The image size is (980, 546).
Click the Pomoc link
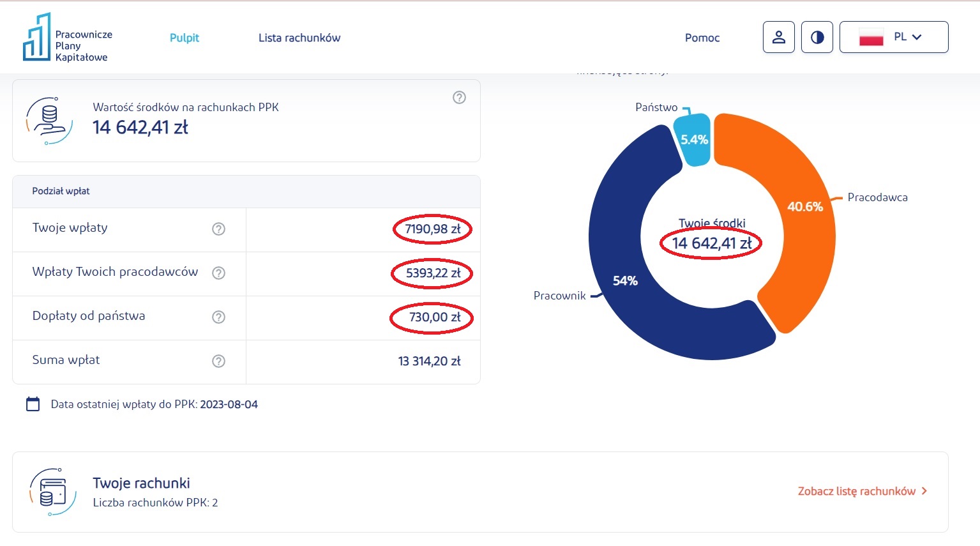tap(702, 38)
